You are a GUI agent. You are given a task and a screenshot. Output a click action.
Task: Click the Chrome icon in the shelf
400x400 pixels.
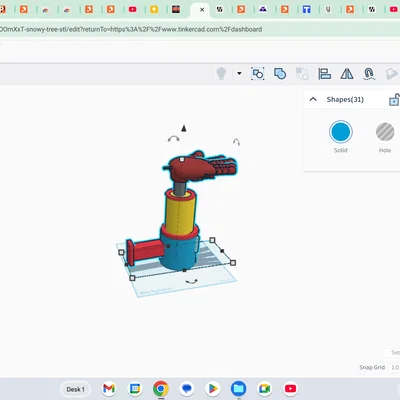click(161, 389)
